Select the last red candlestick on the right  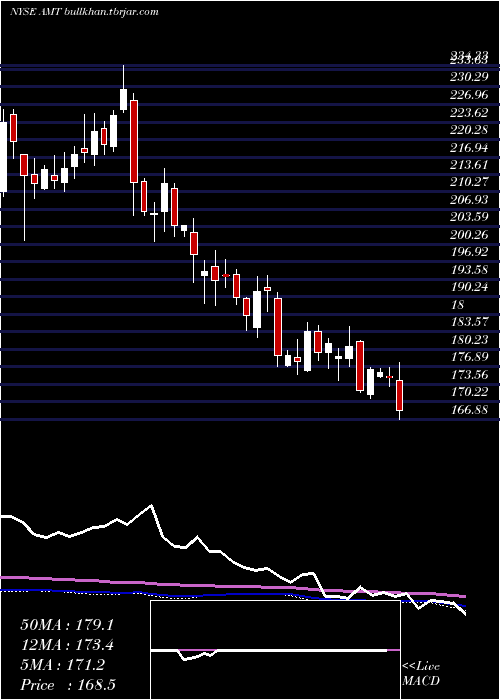pyautogui.click(x=400, y=396)
